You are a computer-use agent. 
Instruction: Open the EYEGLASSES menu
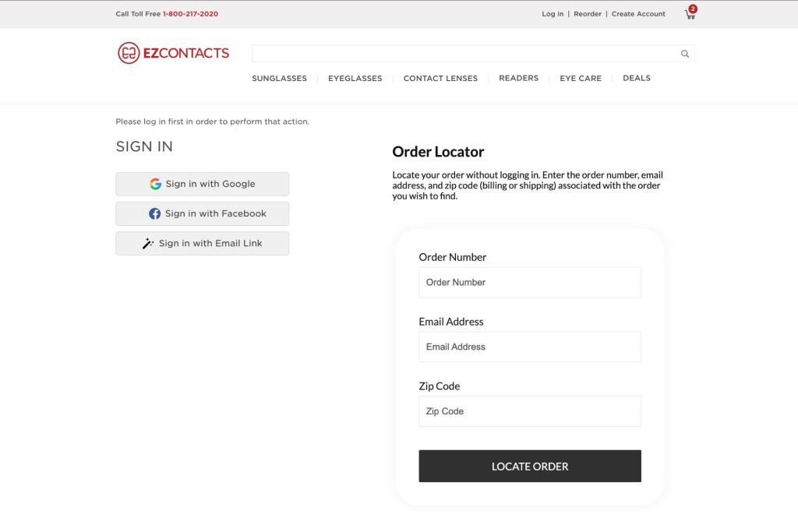(355, 78)
